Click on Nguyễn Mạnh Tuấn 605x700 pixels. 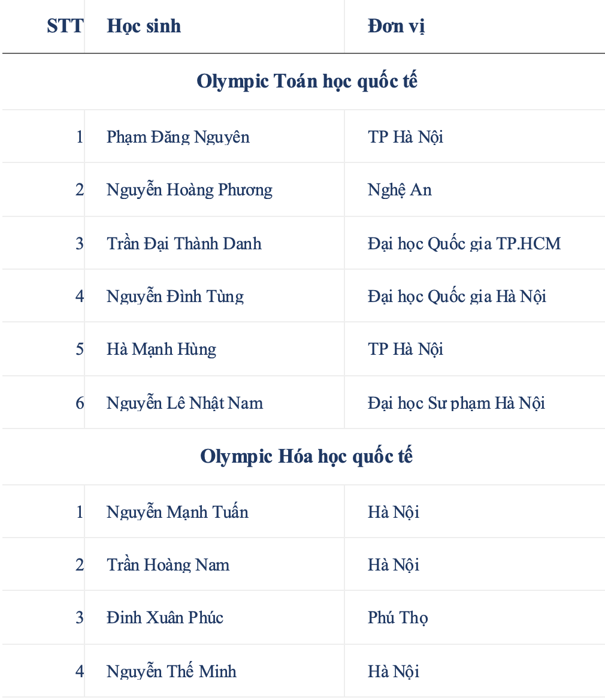pos(177,512)
